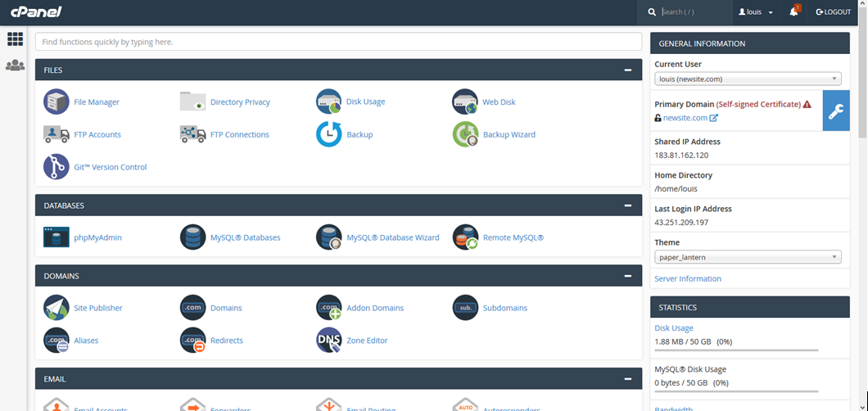Open MySQL Databases icon
Viewport: 868px width, 411px height.
coord(192,237)
